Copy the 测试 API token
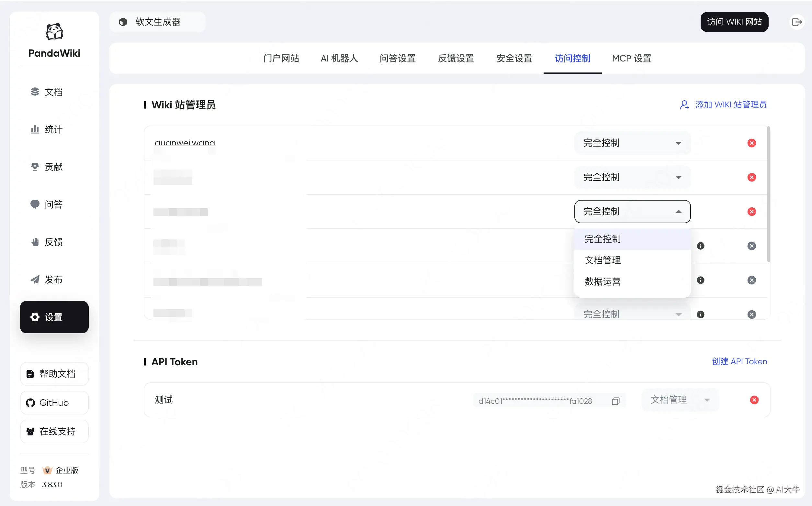 615,401
